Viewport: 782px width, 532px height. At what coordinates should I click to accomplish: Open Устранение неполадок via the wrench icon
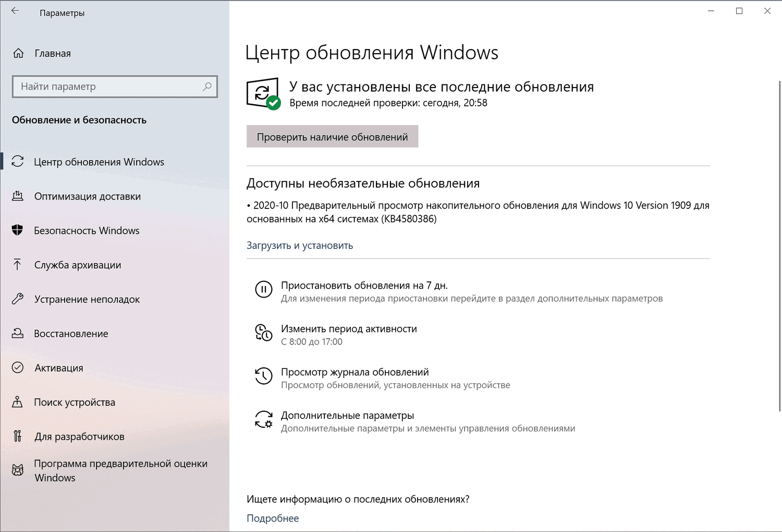(x=18, y=299)
